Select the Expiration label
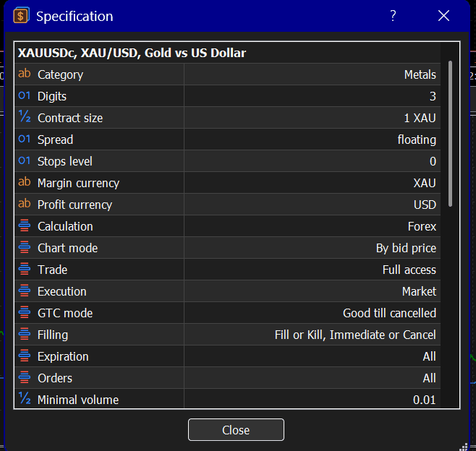 click(63, 356)
